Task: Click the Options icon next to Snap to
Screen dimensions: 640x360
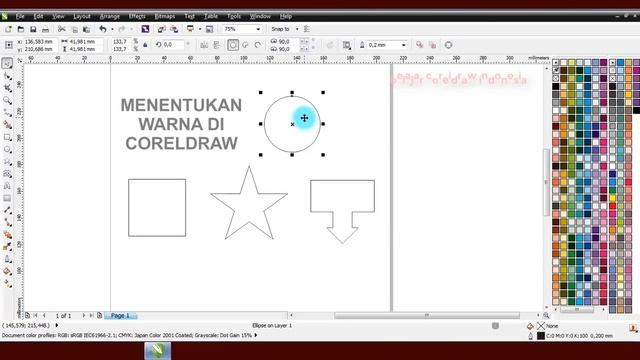Action: 307,29
